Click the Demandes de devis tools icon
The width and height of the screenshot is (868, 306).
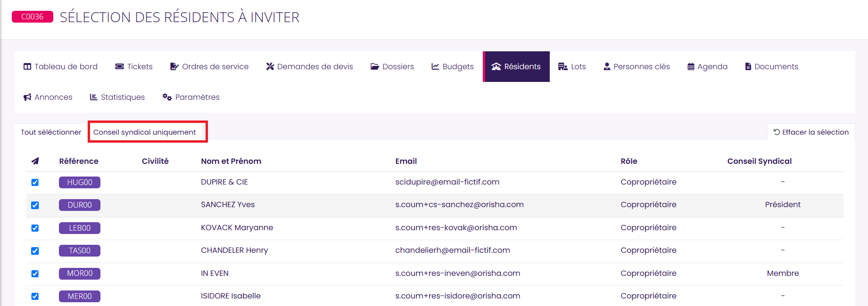pos(270,67)
